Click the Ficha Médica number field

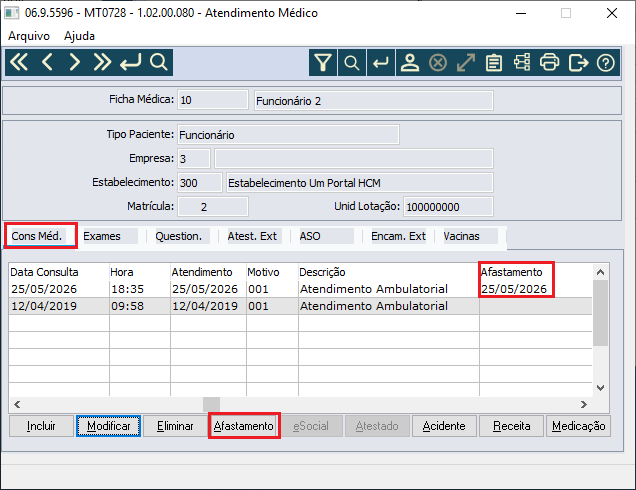tap(213, 100)
